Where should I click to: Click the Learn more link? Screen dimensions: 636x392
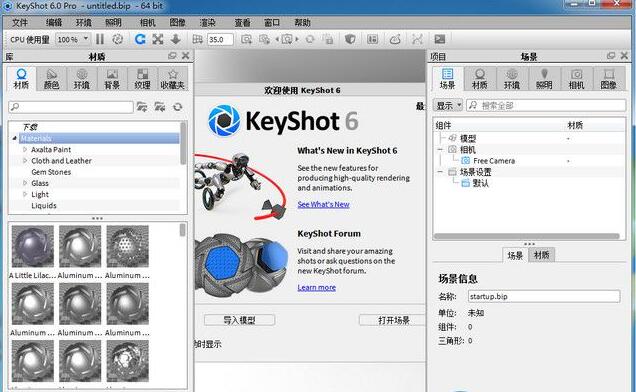[x=316, y=287]
